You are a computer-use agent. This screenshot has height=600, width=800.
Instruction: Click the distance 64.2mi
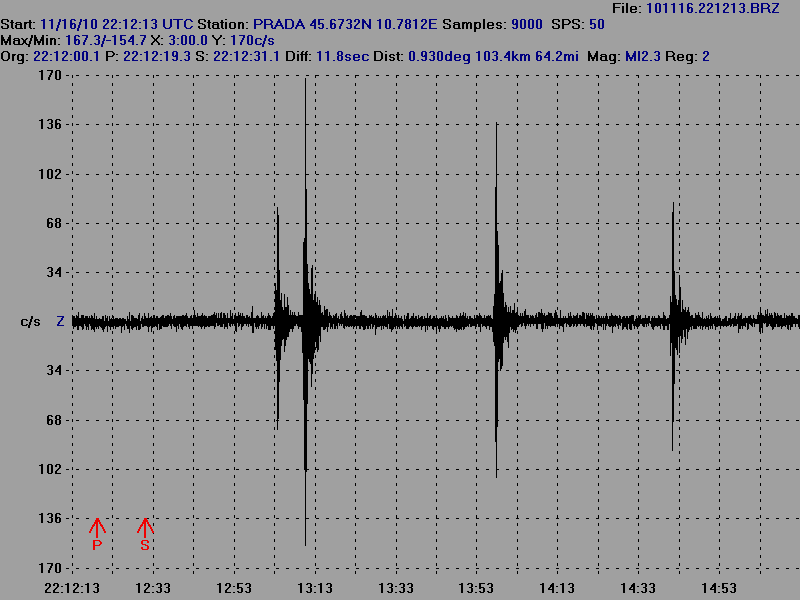[x=557, y=56]
